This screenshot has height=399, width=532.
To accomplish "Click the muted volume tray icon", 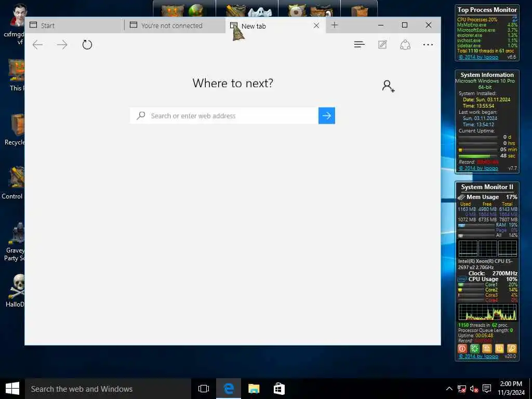I will pyautogui.click(x=474, y=389).
